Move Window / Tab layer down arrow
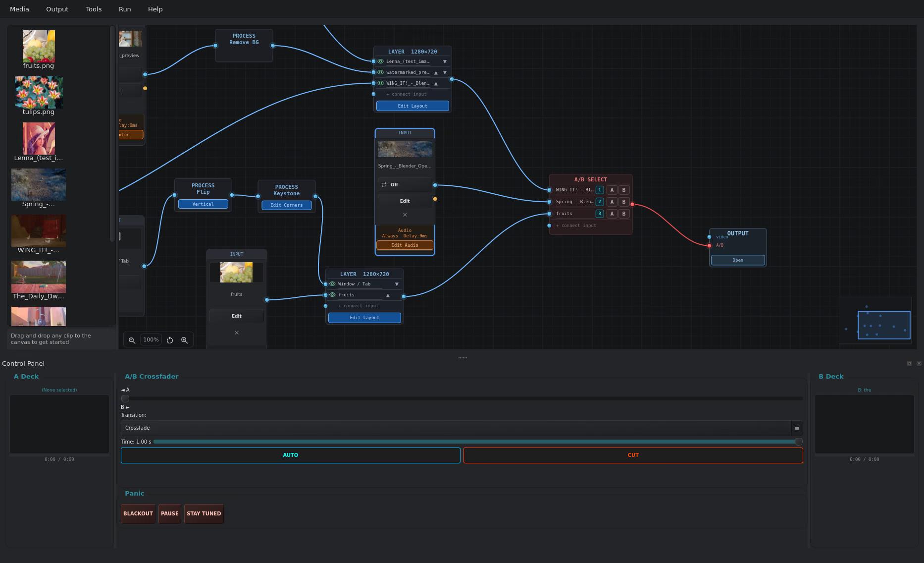The width and height of the screenshot is (924, 563). (397, 284)
